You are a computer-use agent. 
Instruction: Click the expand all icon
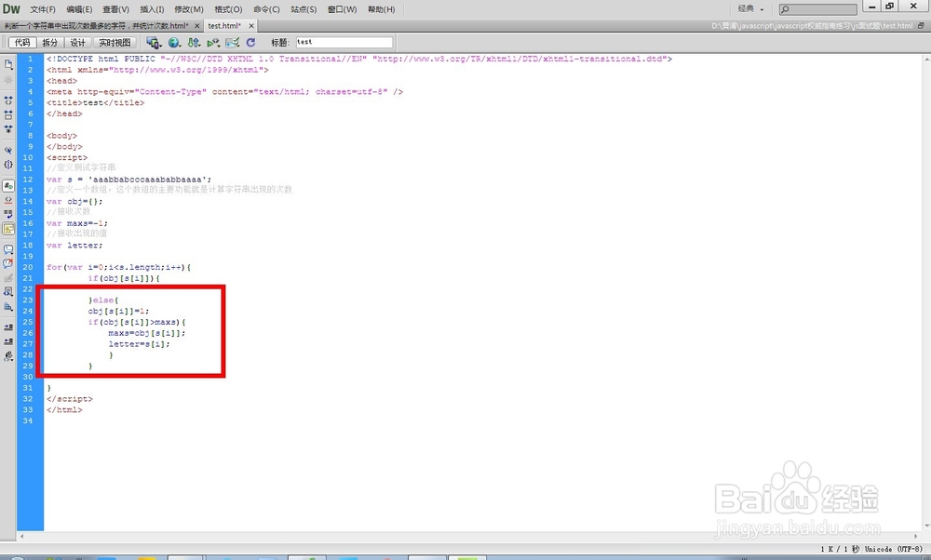tap(8, 128)
